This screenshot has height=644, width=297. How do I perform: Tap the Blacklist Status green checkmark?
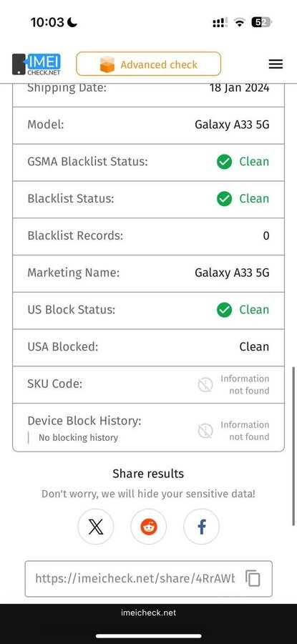coord(224,199)
